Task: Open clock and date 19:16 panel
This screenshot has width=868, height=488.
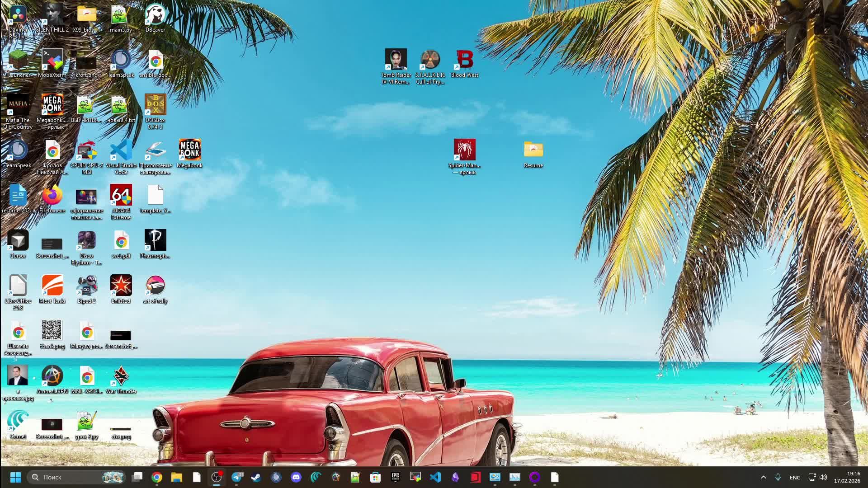Action: 847,477
